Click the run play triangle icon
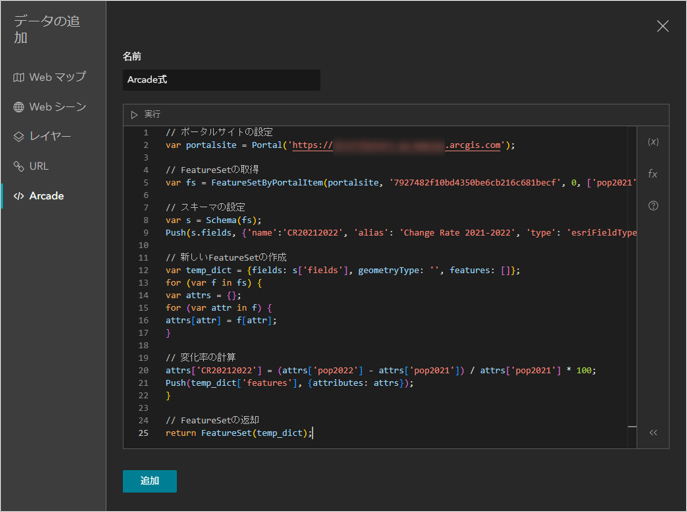The width and height of the screenshot is (687, 512). coord(134,115)
